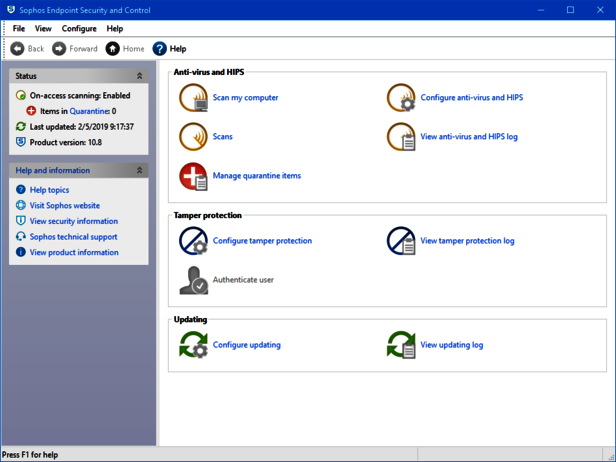
Task: Click the Configure anti-virus and HIPS icon
Action: point(401,98)
